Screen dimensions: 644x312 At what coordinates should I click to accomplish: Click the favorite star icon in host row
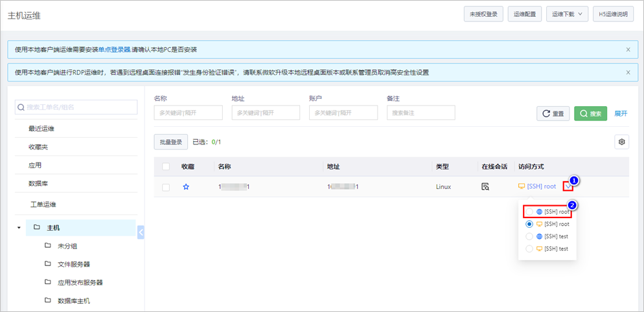pyautogui.click(x=186, y=187)
